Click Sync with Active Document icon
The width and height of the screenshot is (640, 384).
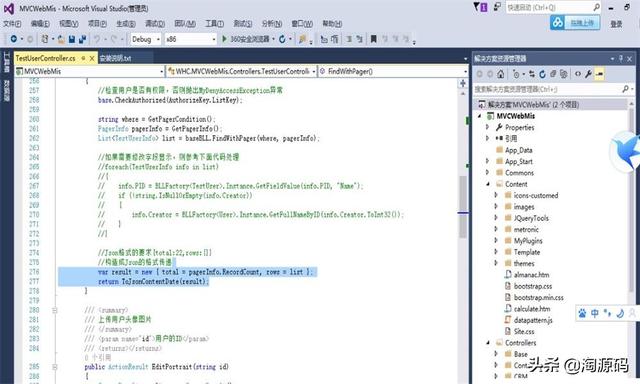531,74
